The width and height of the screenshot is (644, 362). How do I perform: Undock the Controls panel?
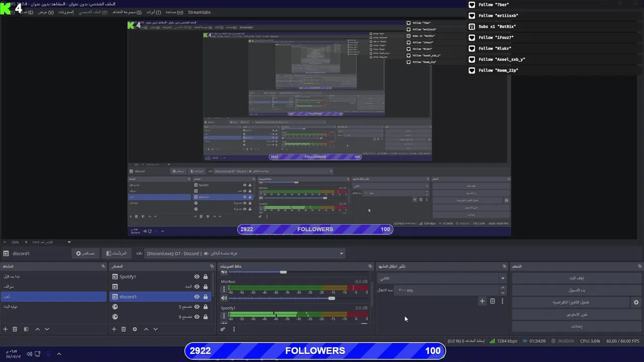coord(639,266)
